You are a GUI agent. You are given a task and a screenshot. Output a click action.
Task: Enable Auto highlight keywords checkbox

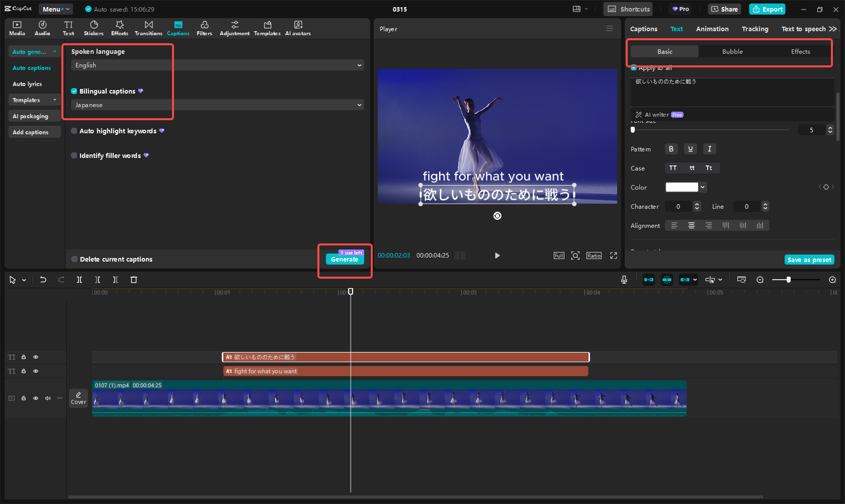point(74,131)
